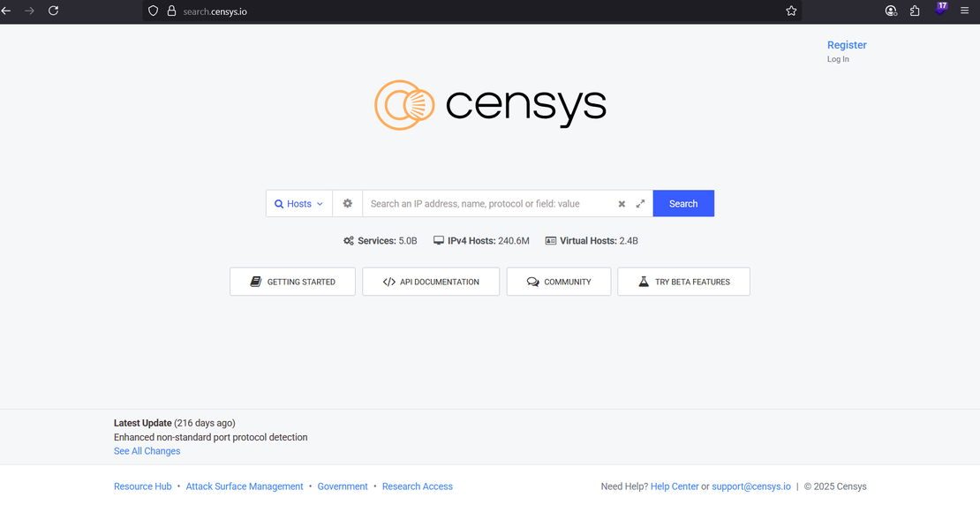
Task: Open the browser hamburger menu
Action: (x=965, y=11)
